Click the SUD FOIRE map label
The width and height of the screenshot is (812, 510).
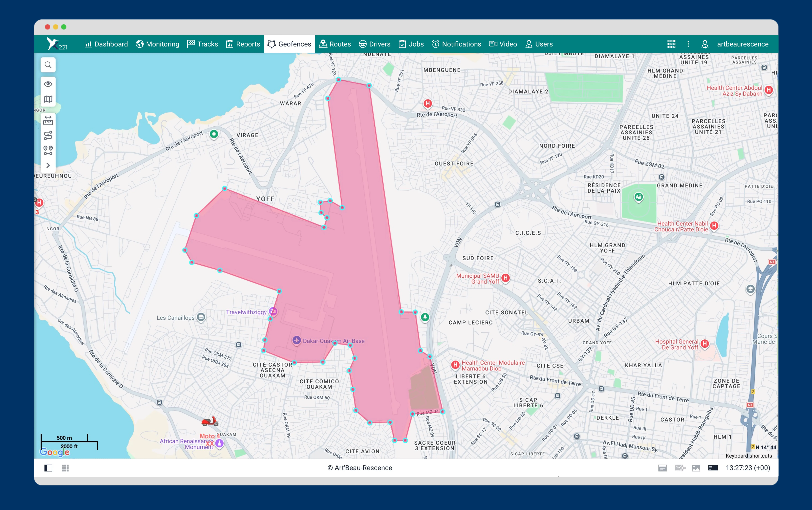click(478, 258)
